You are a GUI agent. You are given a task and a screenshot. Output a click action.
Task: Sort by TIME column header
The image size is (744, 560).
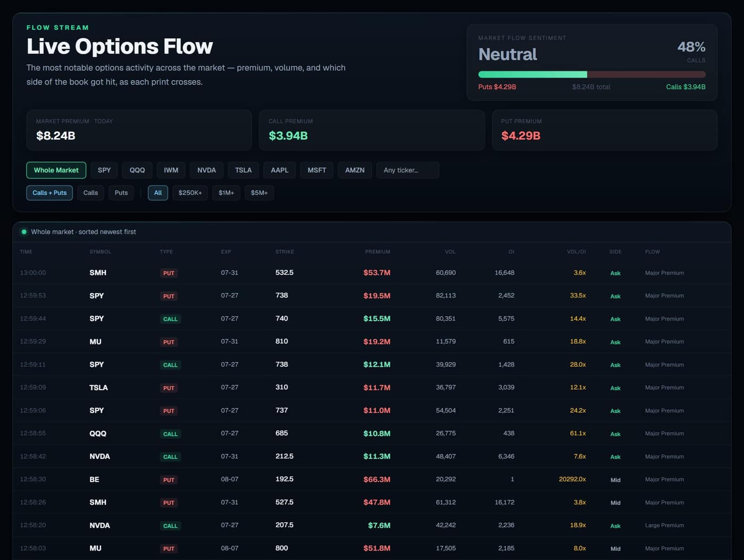point(26,252)
